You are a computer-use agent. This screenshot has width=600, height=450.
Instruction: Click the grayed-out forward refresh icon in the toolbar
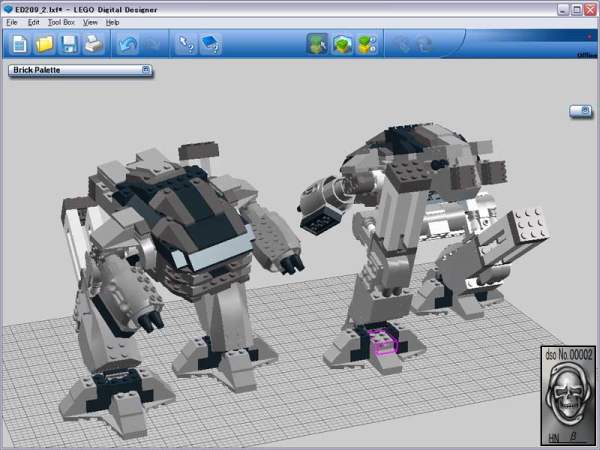(x=424, y=44)
